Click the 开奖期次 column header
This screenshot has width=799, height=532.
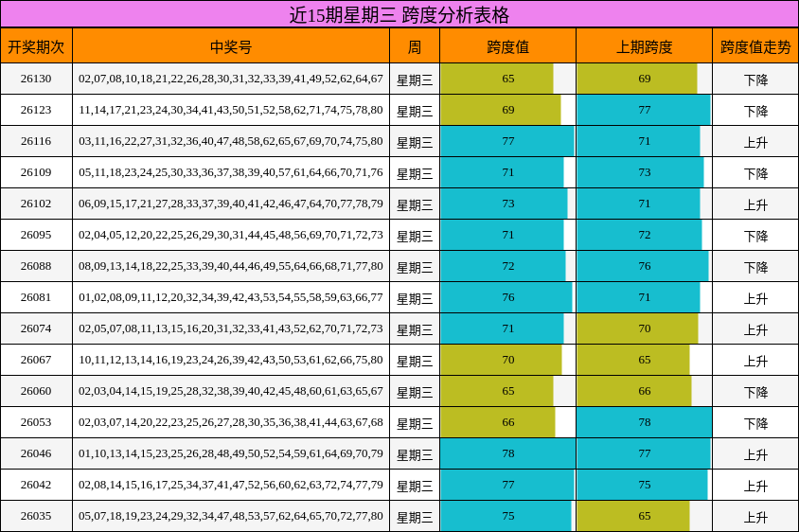36,45
